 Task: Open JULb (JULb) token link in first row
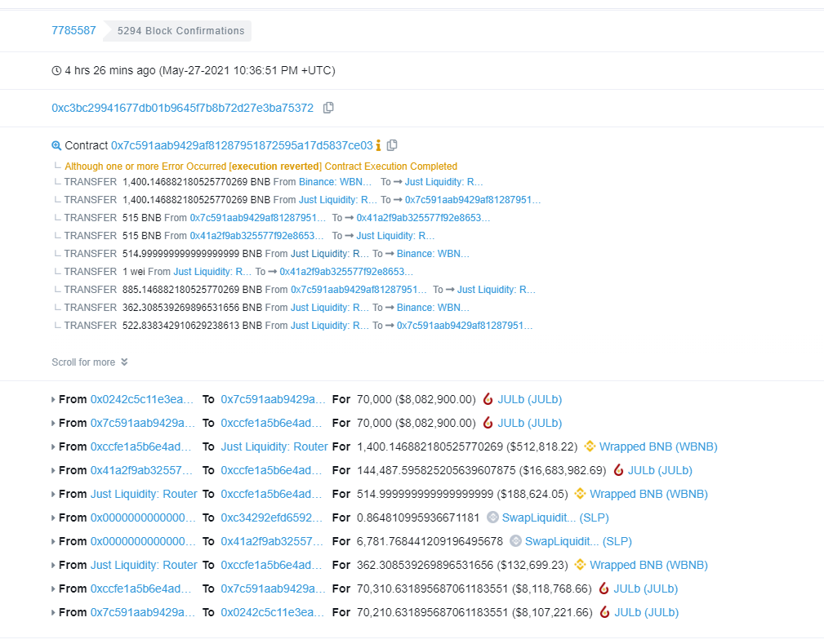click(530, 399)
